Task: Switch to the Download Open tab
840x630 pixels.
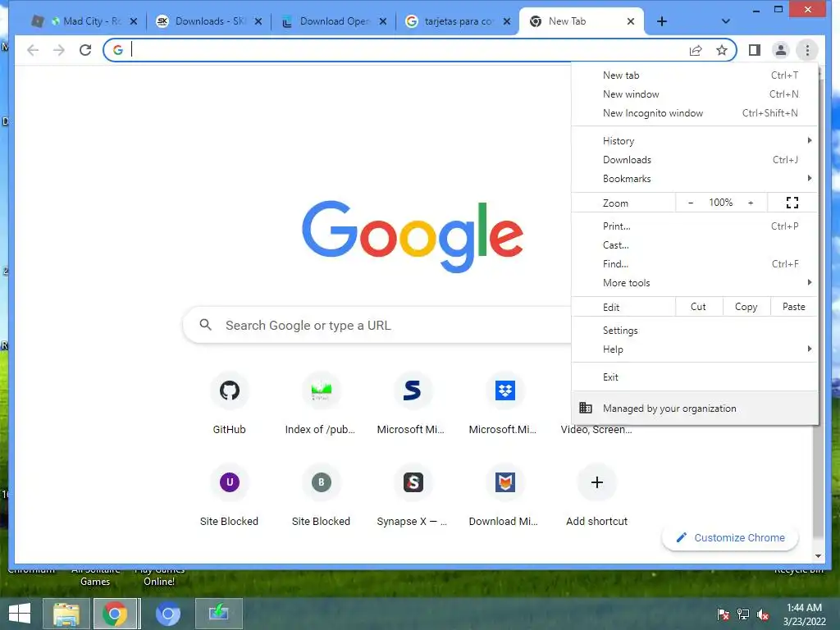Action: (x=333, y=21)
